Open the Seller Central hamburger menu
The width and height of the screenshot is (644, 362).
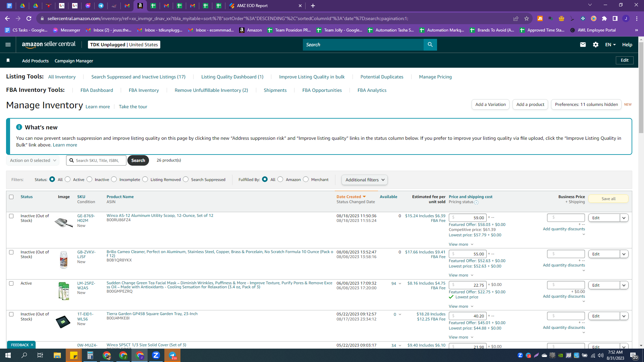8,45
